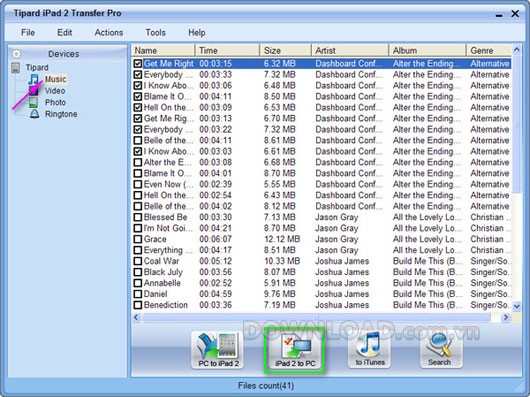Click the scroll left arrow below list
This screenshot has width=530, height=397.
tap(136, 317)
